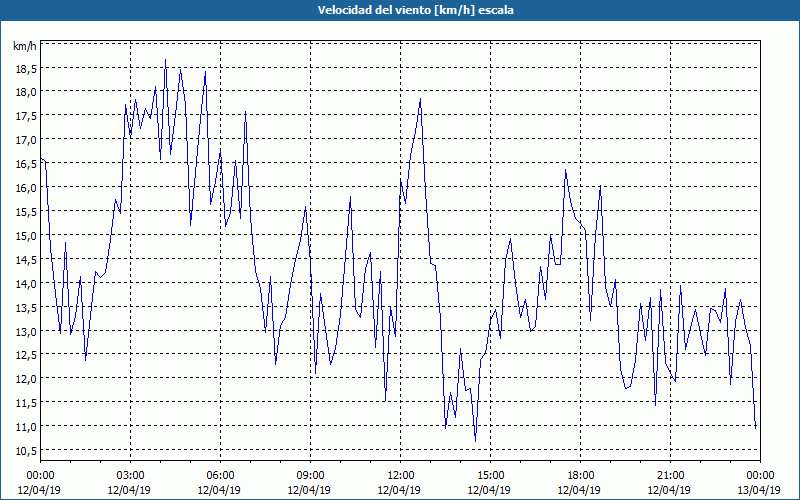The width and height of the screenshot is (800, 500).
Task: Select the '06:00' time label
Action: click(x=220, y=476)
